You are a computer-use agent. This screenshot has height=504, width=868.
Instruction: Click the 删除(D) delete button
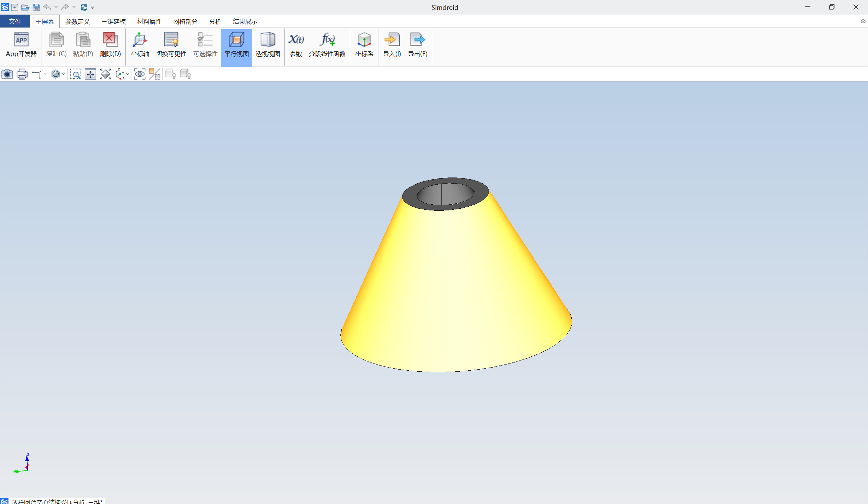[x=110, y=45]
